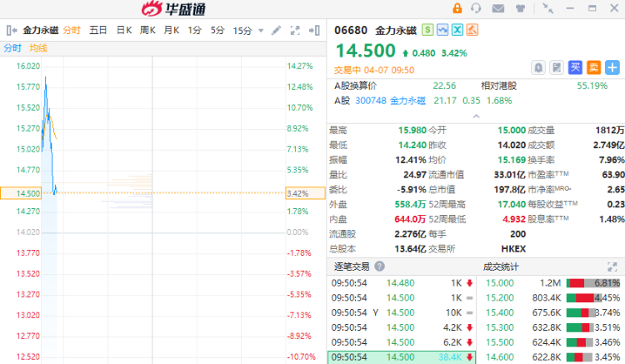Click the 15.000 price volume bar
Viewport: 625px width, 364px height.
point(592,283)
